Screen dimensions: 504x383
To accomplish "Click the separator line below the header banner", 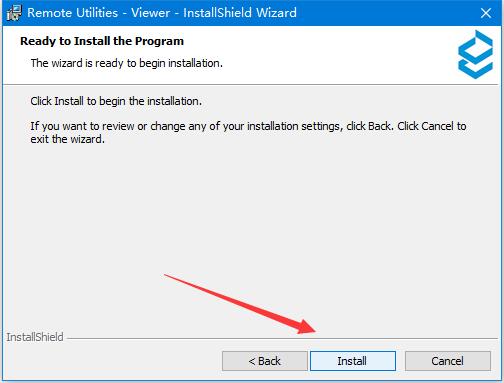I will (x=252, y=85).
